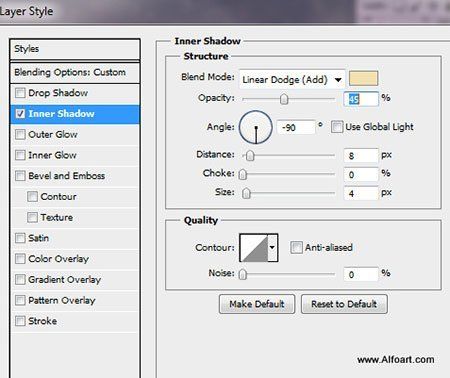
Task: Click the Angle value field
Action: click(296, 127)
